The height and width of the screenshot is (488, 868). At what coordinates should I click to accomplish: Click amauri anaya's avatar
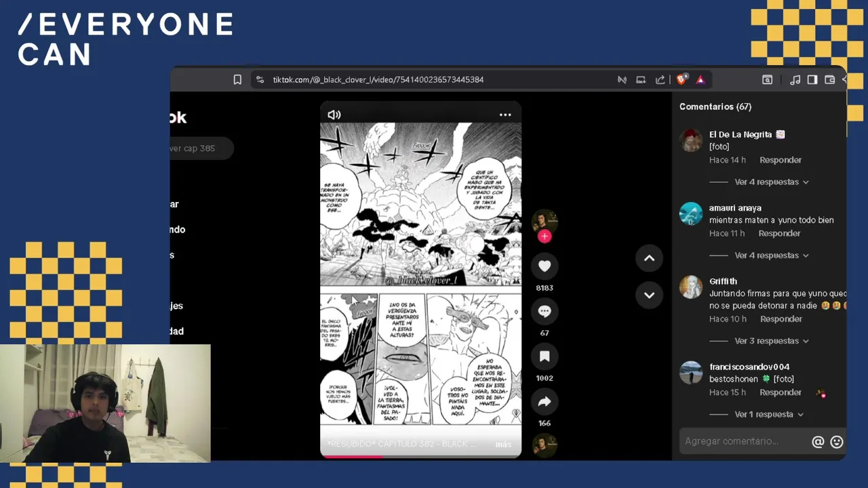click(691, 213)
